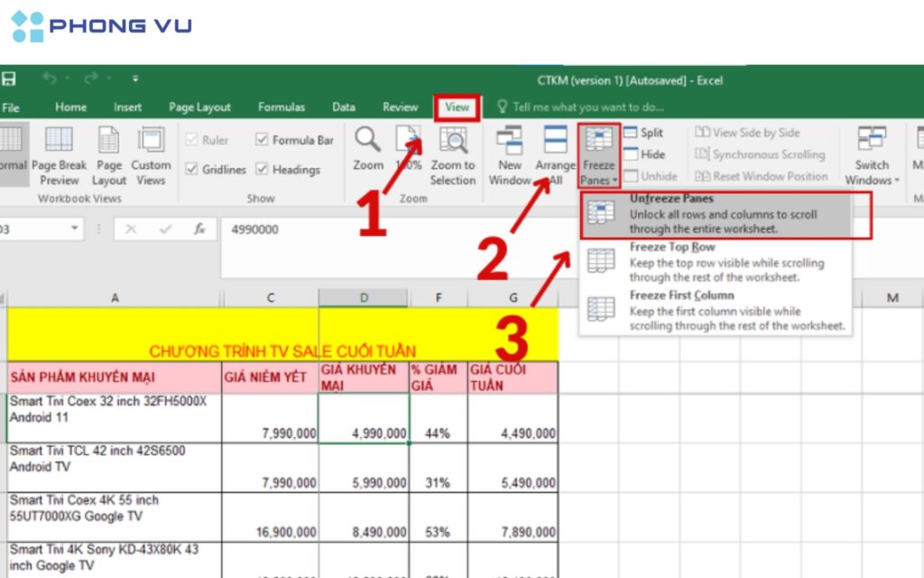
Task: Open the Formulas tab
Action: pos(282,107)
